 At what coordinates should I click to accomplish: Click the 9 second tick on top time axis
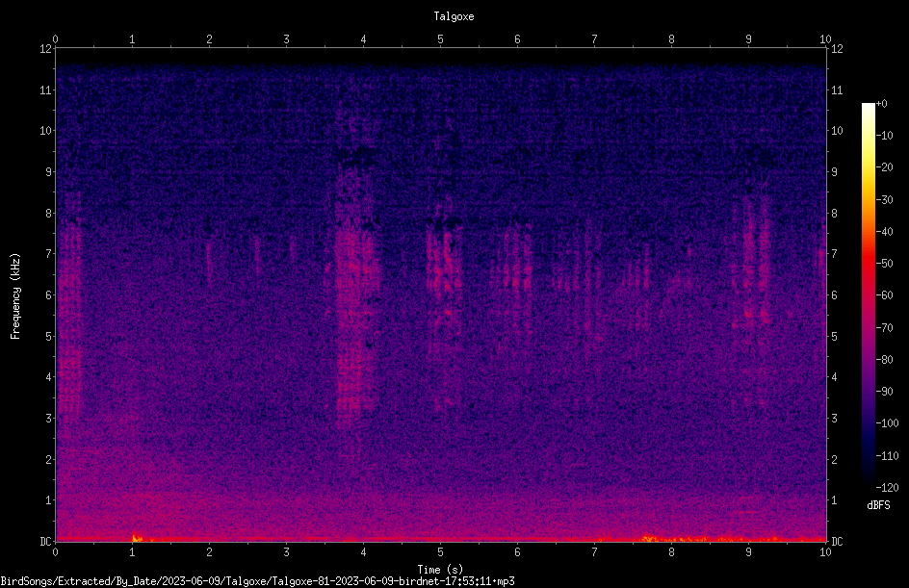coord(748,38)
